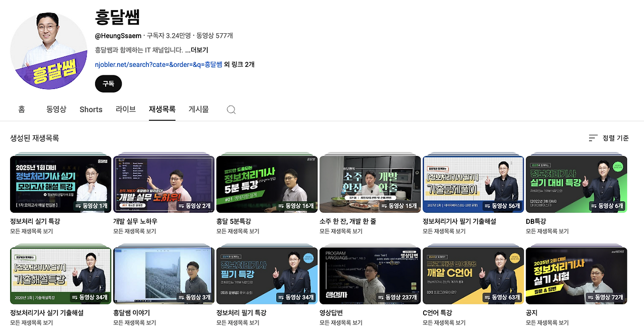Open the 정보처리기사 필기 기출해설 thumbnail
Screen dimensions: 644x336
coord(473,184)
